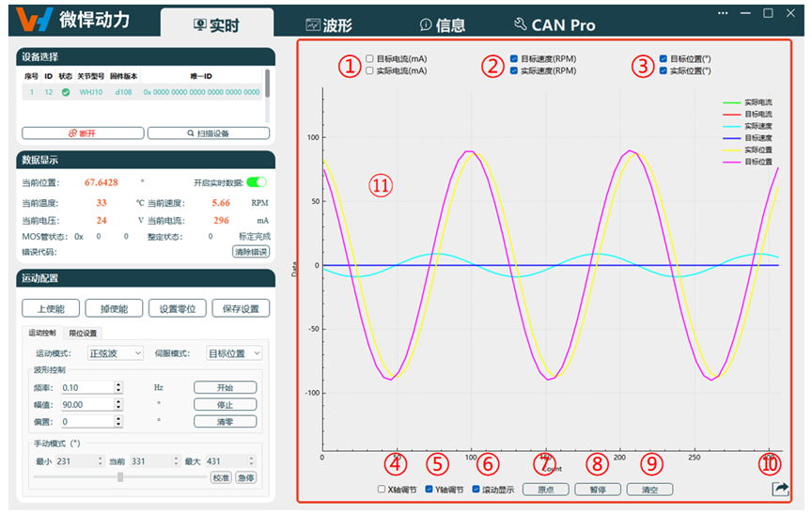
Task: Enable the X轴调节 checkbox
Action: (382, 490)
